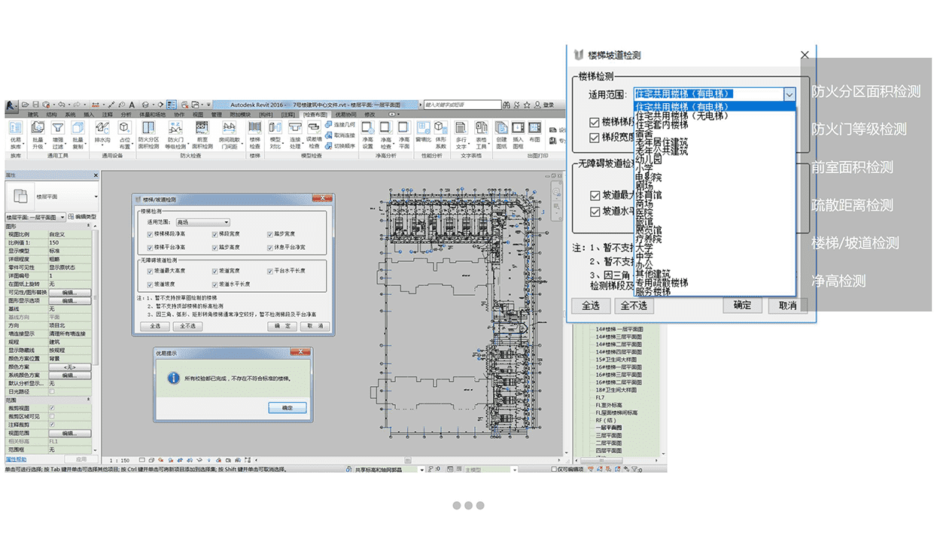Click 全选 in the enlarged dialog
Image resolution: width=937 pixels, height=560 pixels.
coord(591,306)
